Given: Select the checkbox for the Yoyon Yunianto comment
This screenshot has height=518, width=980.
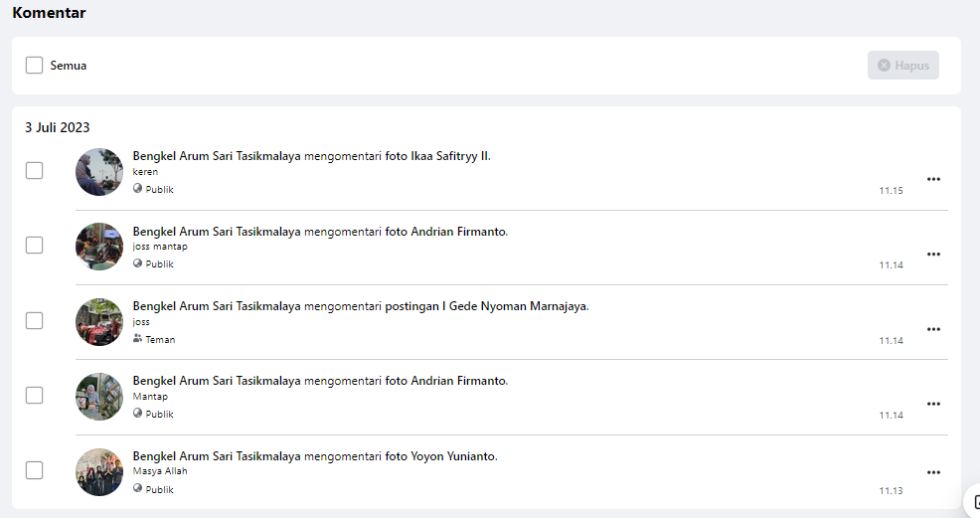Looking at the screenshot, I should 35,470.
